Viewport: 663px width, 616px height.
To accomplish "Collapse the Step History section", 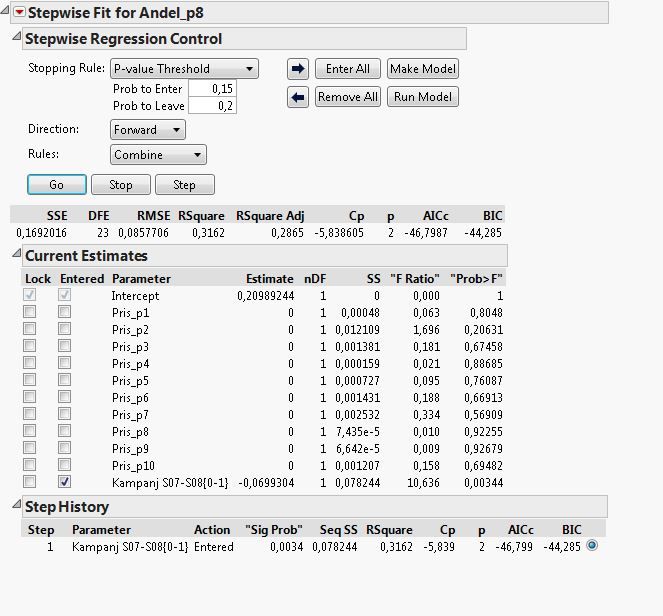I will tap(16, 504).
